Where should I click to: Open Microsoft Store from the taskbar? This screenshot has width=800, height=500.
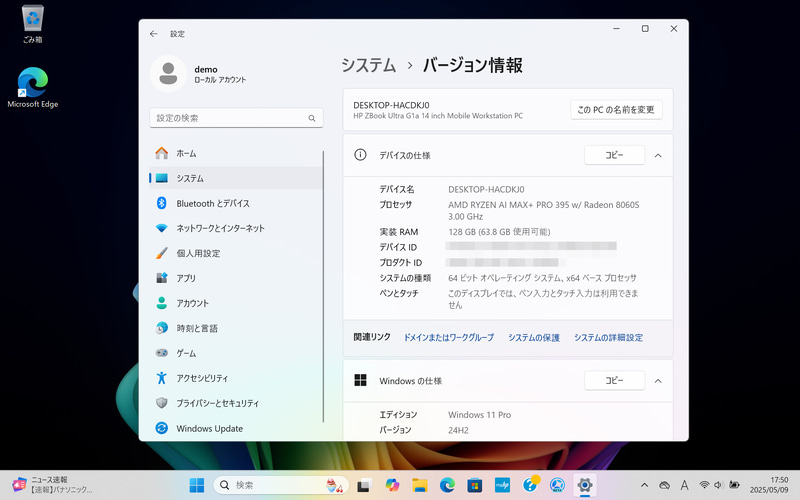coord(475,485)
